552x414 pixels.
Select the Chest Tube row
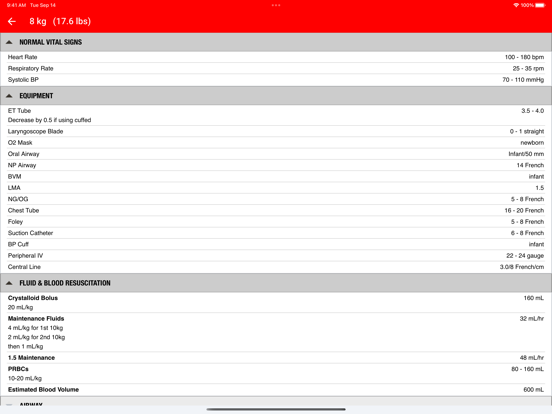click(x=276, y=210)
